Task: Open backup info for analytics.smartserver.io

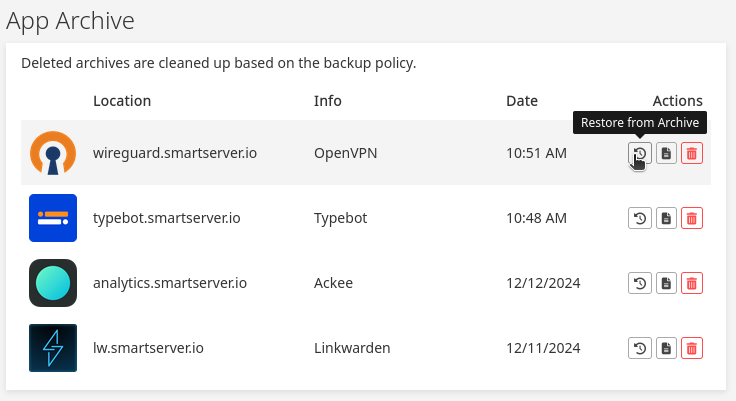Action: pos(666,283)
